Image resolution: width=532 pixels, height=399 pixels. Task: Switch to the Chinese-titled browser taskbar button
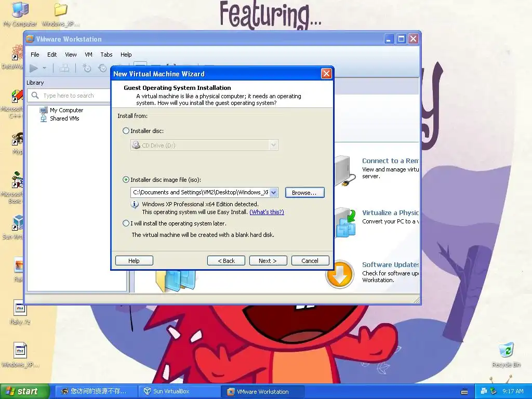point(96,391)
